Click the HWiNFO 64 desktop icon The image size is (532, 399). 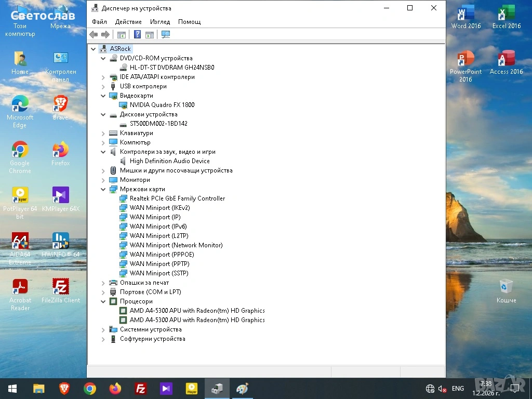tap(61, 245)
